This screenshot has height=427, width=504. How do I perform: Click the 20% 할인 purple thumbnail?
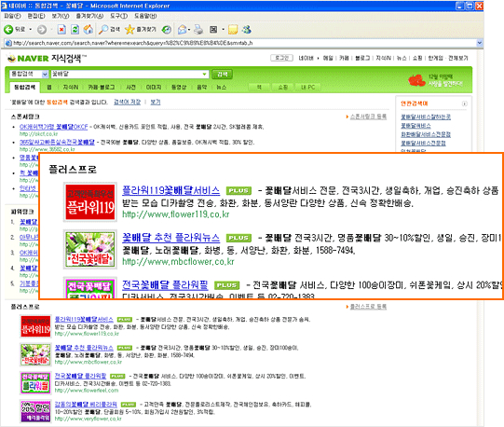point(35,411)
